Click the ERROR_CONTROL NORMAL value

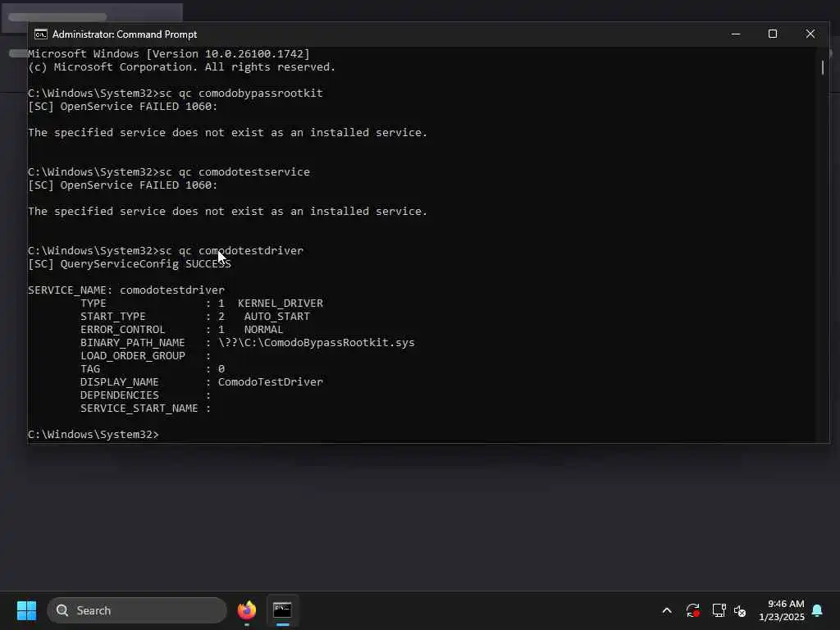point(263,330)
